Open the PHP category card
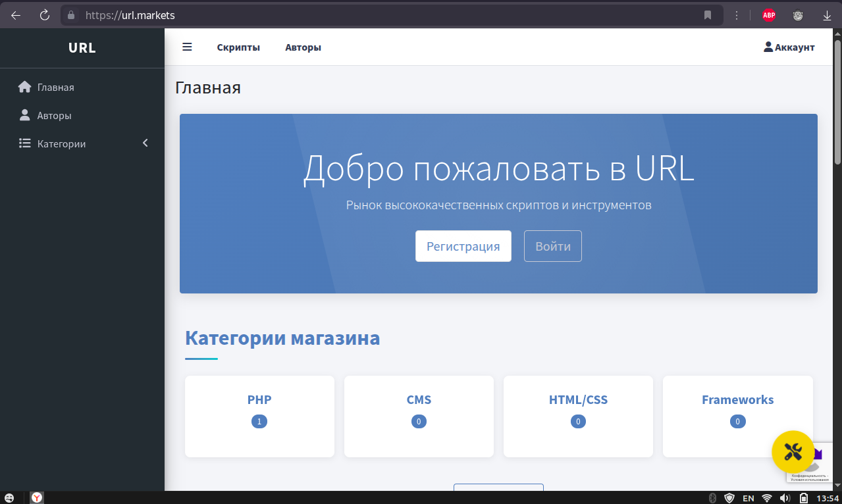Screen dimensions: 842x504 (259, 416)
